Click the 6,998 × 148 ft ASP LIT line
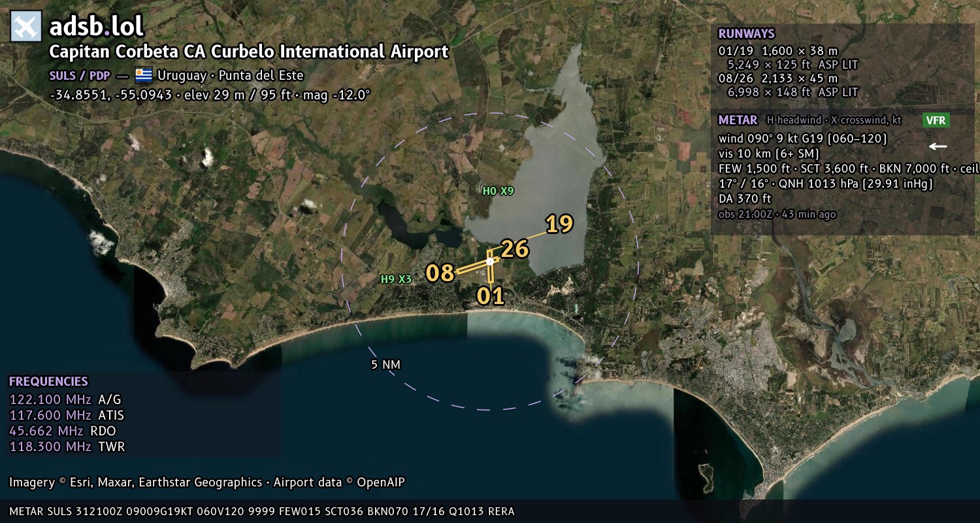 (x=792, y=92)
